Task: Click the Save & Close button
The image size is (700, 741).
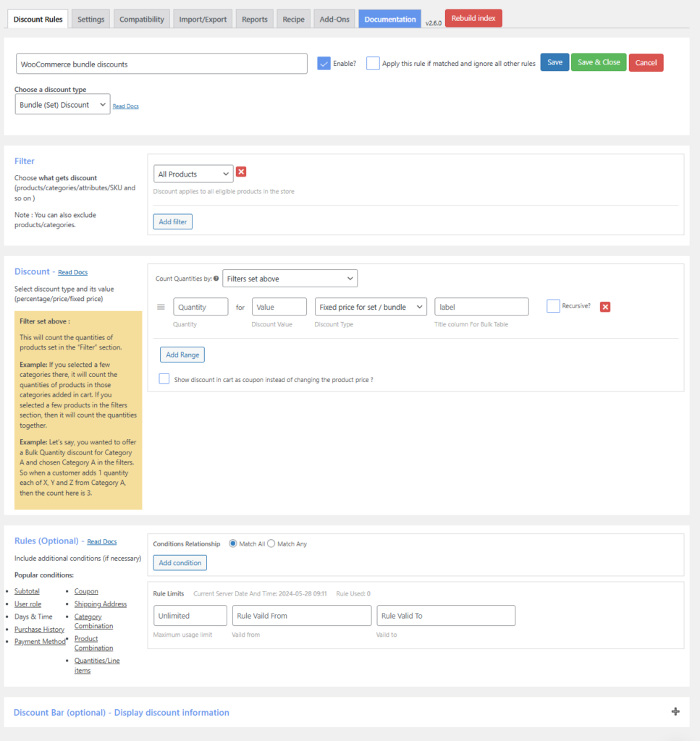Action: tap(598, 62)
